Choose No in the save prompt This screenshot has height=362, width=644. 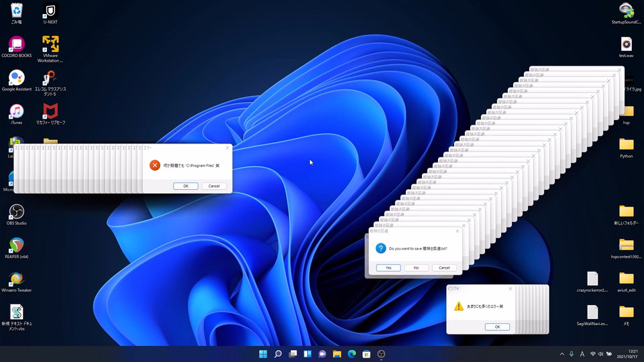click(x=416, y=267)
